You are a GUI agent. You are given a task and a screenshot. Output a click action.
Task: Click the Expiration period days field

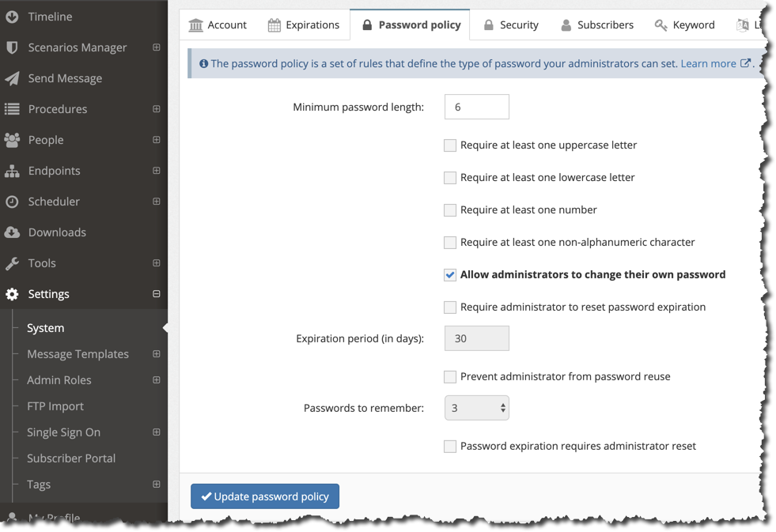[476, 338]
